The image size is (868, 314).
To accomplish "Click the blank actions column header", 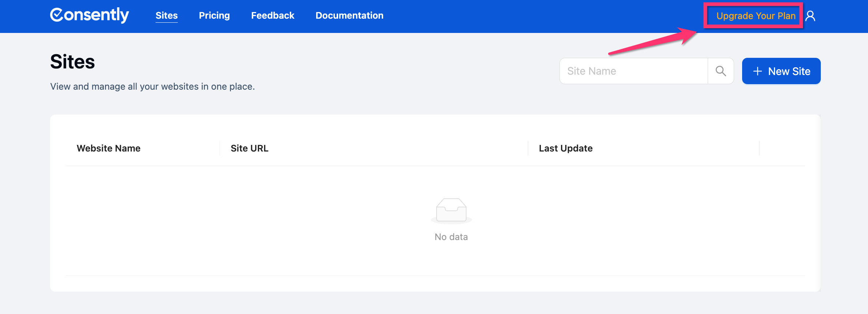I will (782, 148).
